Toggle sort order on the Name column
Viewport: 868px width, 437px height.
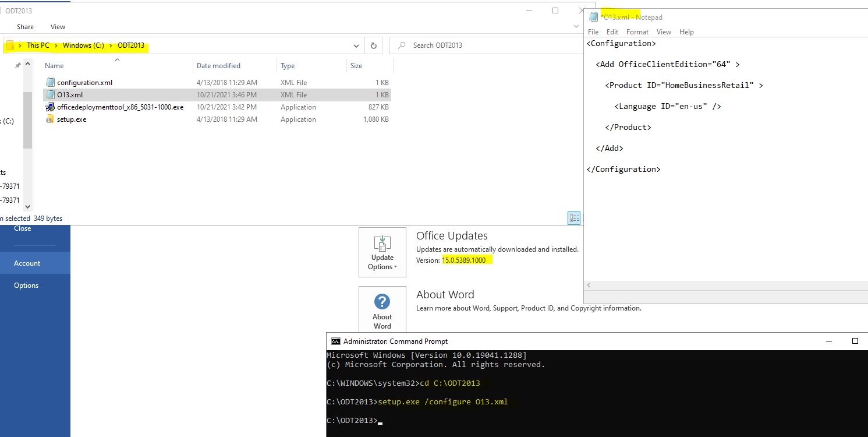(x=54, y=65)
